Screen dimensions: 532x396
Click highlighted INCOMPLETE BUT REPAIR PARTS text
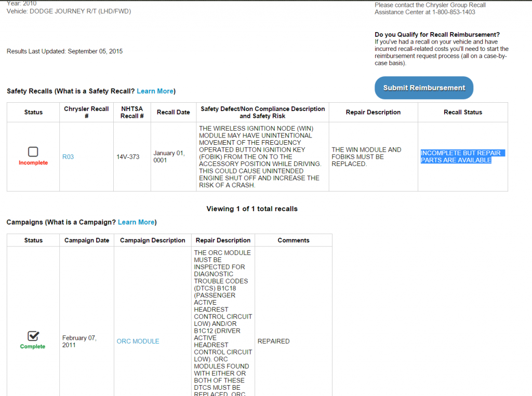coord(462,157)
